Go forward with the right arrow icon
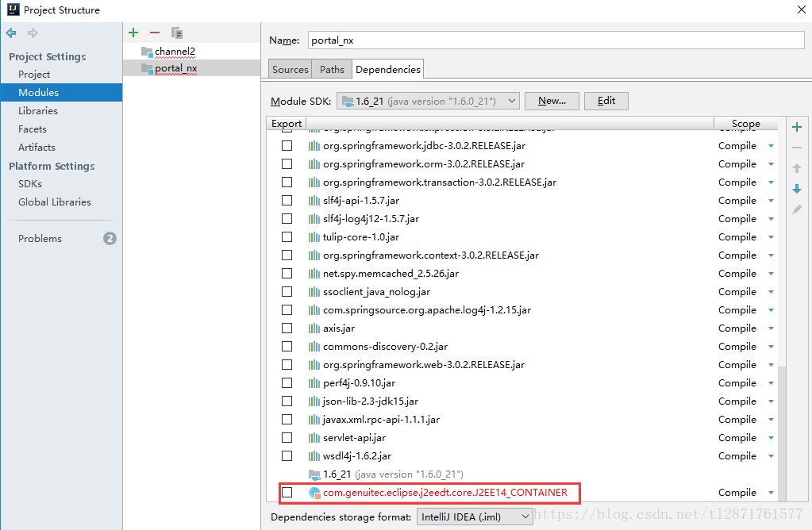812x530 pixels. tap(33, 33)
